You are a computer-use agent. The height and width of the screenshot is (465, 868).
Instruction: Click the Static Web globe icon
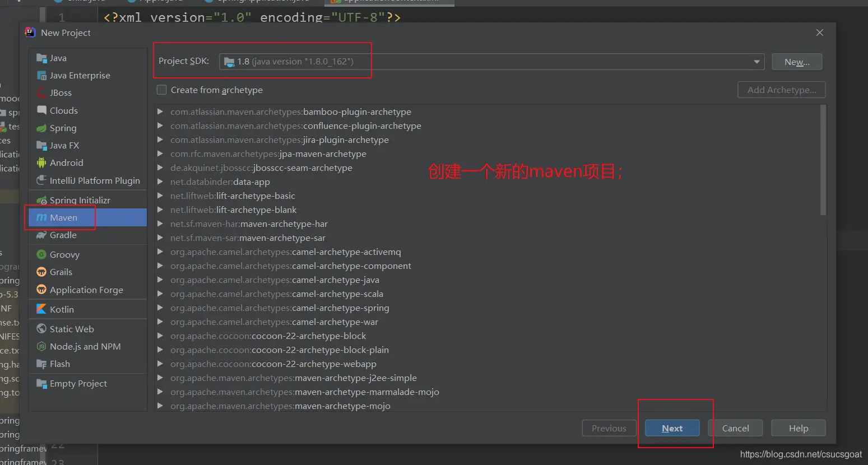[x=41, y=329]
